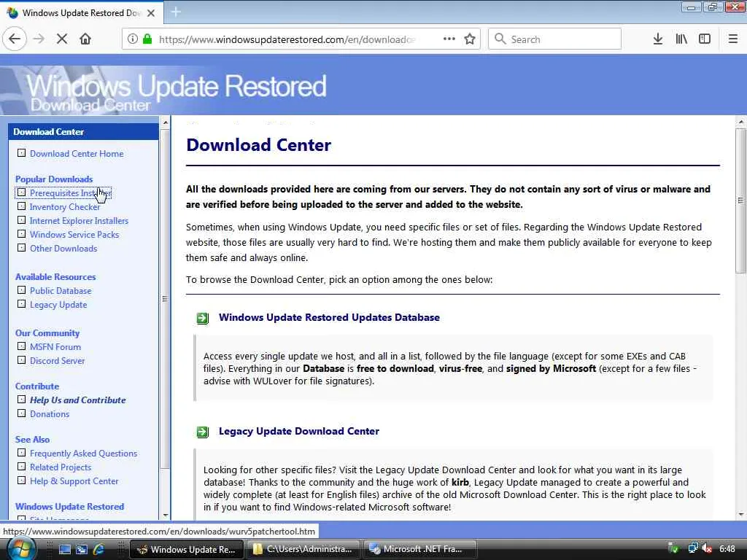Click the bullet box beside Donations
The width and height of the screenshot is (747, 560).
[x=21, y=413]
